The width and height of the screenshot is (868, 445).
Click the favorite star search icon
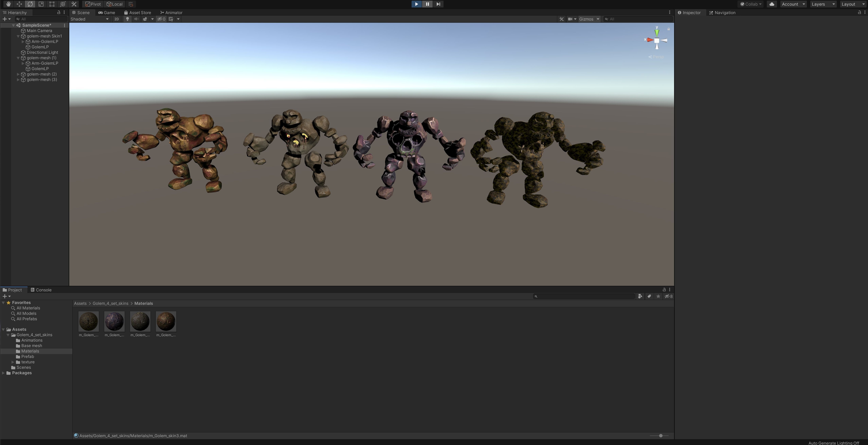(x=658, y=296)
